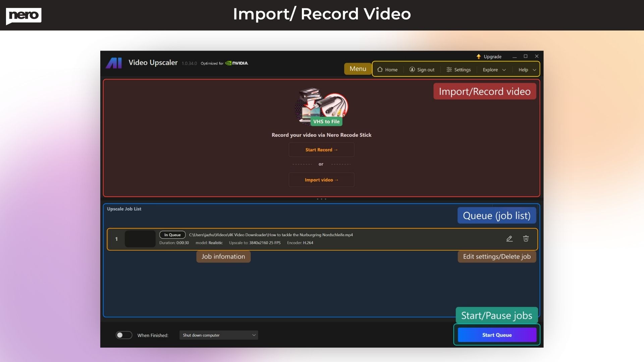Click the three-dot panel divider handle
The width and height of the screenshot is (644, 362).
[321, 198]
